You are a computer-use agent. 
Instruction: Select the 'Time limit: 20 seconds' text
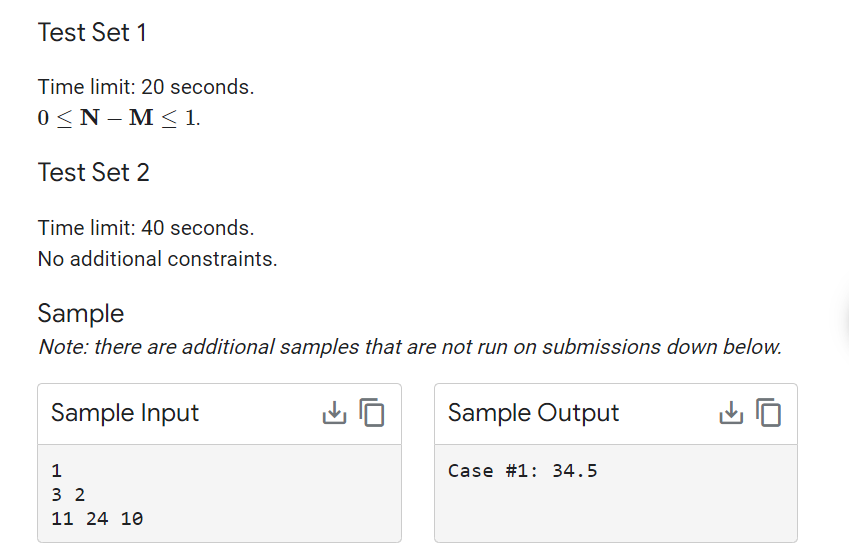pos(146,87)
